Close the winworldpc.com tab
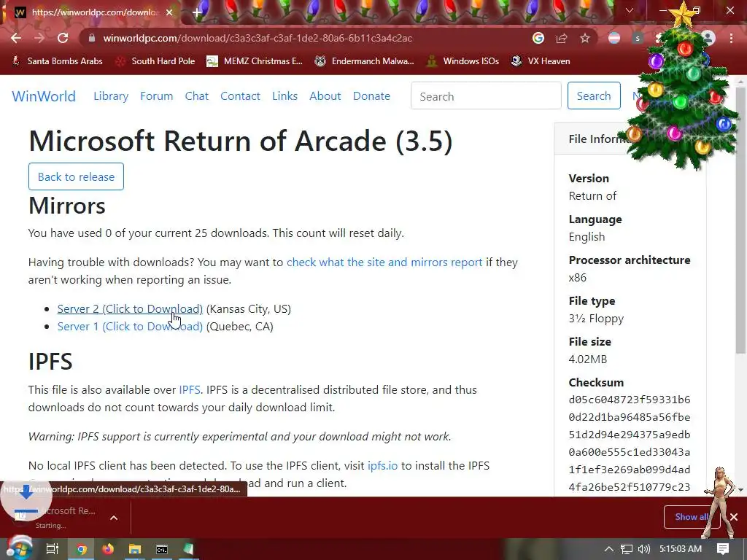 tap(169, 12)
